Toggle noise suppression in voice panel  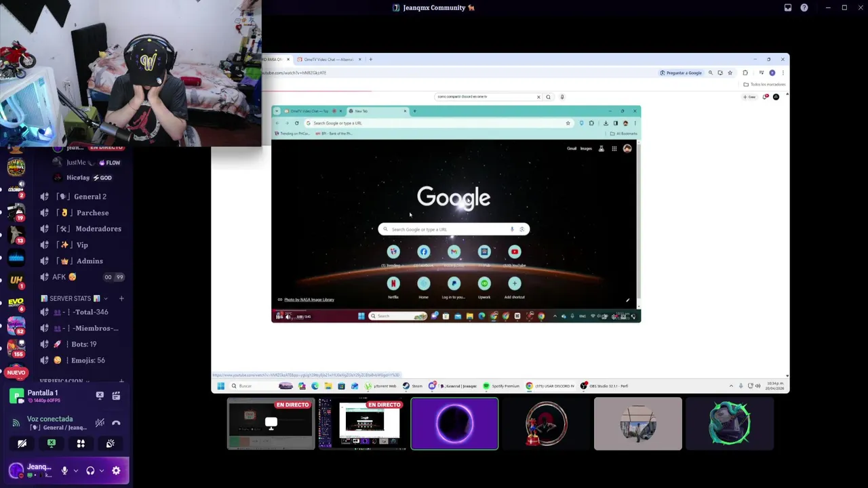[x=100, y=423]
